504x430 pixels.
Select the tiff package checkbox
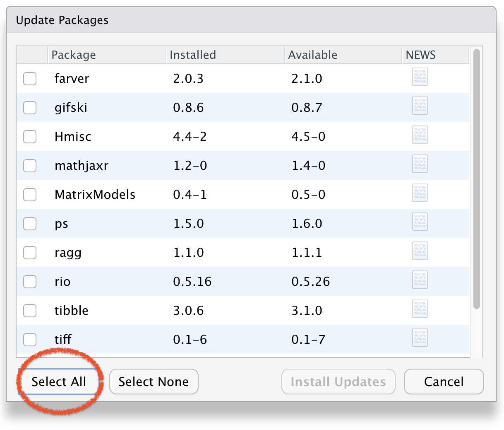coord(30,340)
